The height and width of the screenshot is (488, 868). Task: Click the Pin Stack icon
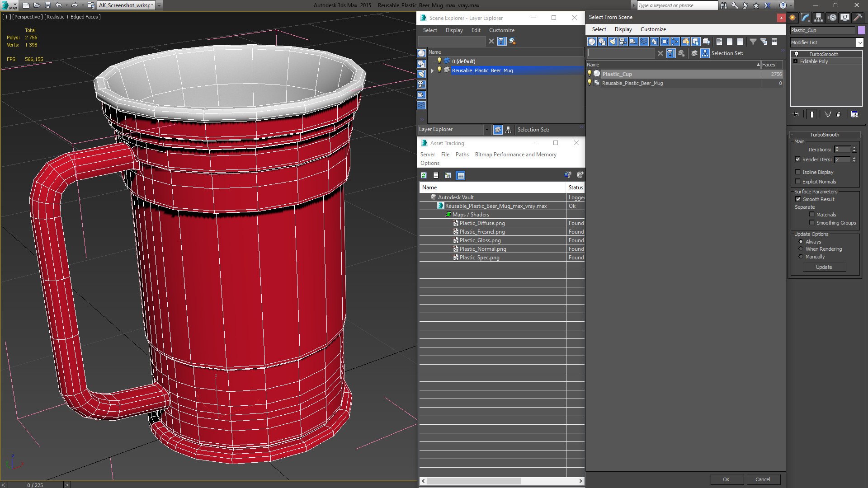pyautogui.click(x=796, y=114)
